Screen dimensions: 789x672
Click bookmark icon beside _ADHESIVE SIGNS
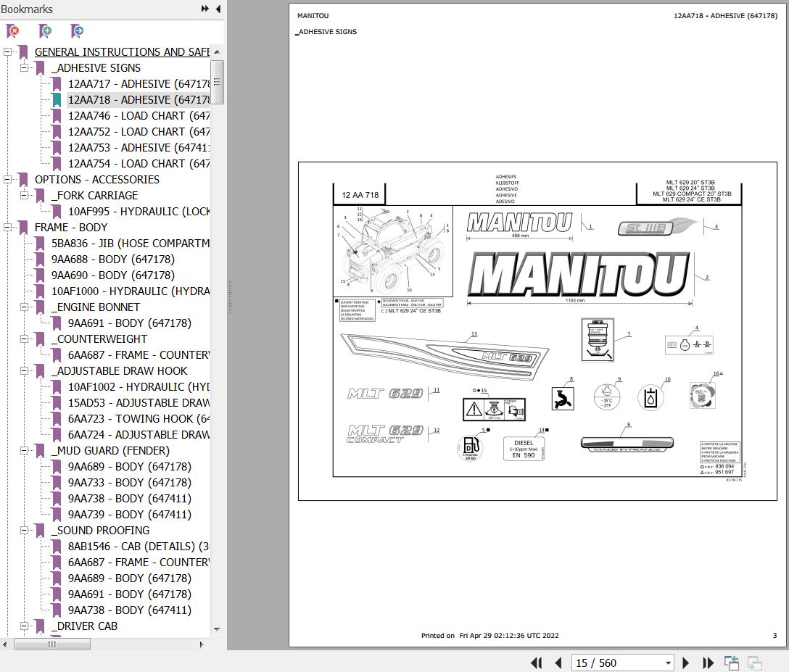pyautogui.click(x=41, y=68)
